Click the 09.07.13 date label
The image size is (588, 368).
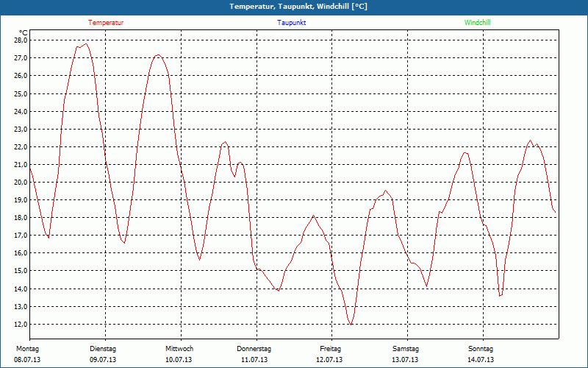pyautogui.click(x=103, y=360)
